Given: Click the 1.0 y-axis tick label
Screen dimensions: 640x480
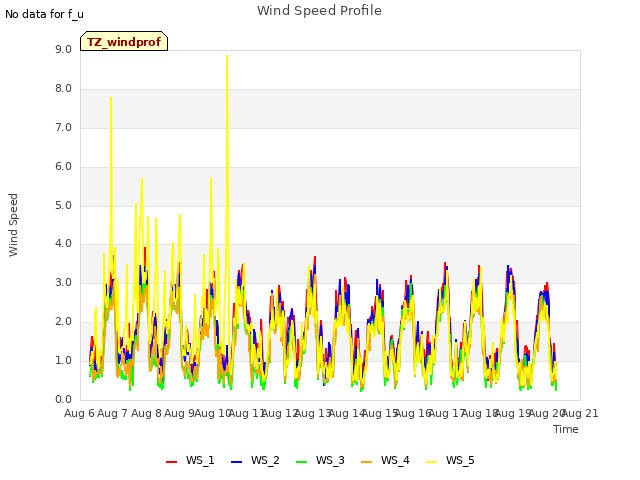Looking at the screenshot, I should (63, 360).
